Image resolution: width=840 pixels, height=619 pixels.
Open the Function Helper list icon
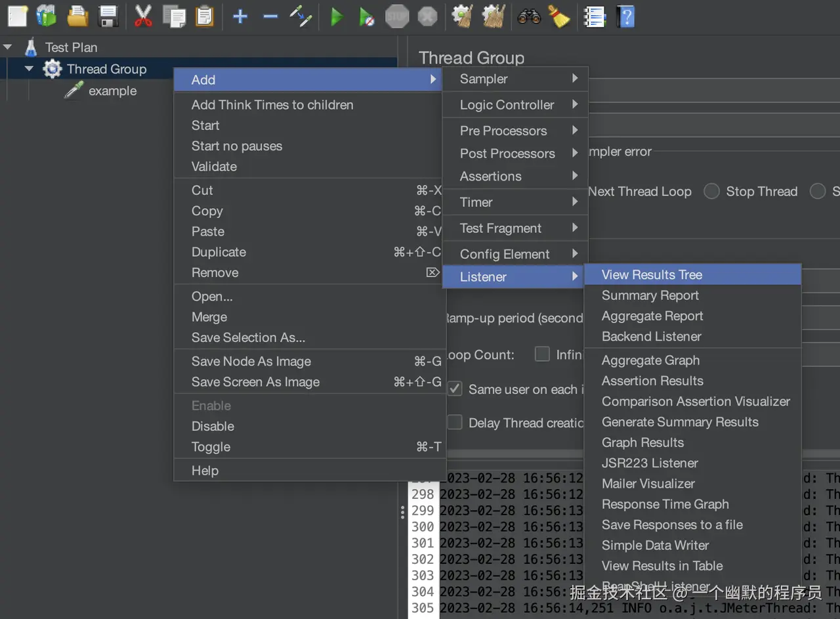[x=595, y=16]
